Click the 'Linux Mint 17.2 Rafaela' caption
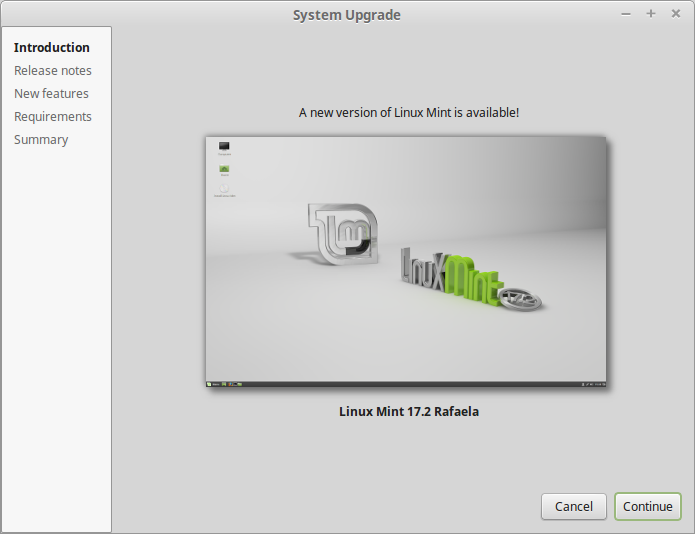The image size is (695, 534). (409, 412)
